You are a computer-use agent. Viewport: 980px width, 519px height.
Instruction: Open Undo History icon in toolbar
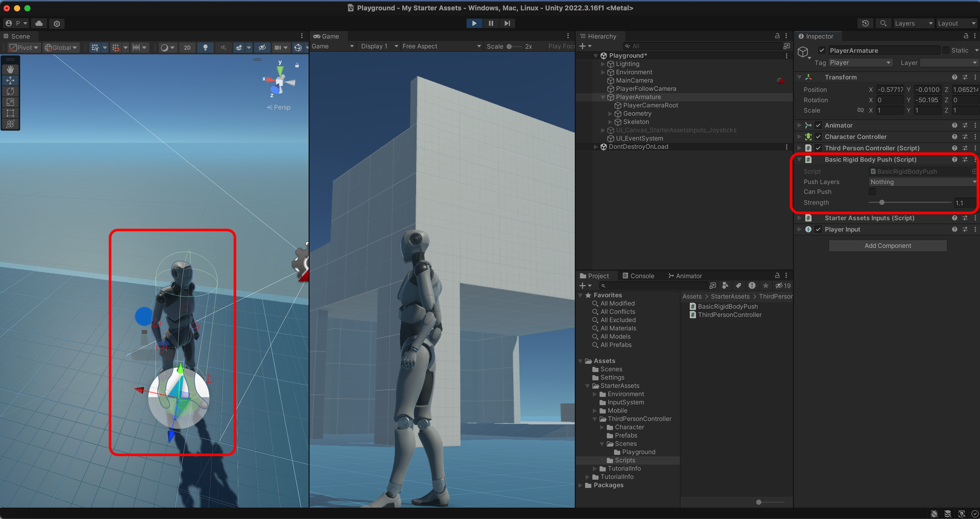click(x=865, y=23)
